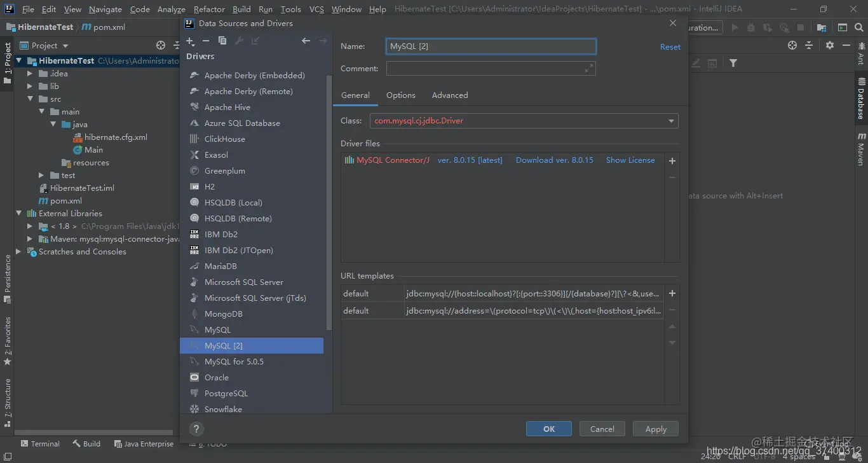Click the add (+) driver icon

(190, 41)
